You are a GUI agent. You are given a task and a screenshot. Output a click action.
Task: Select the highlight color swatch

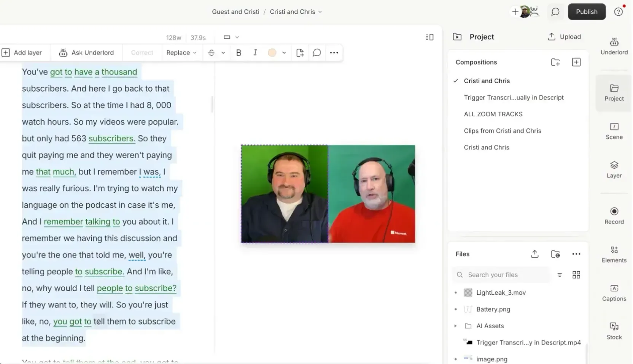click(x=272, y=52)
